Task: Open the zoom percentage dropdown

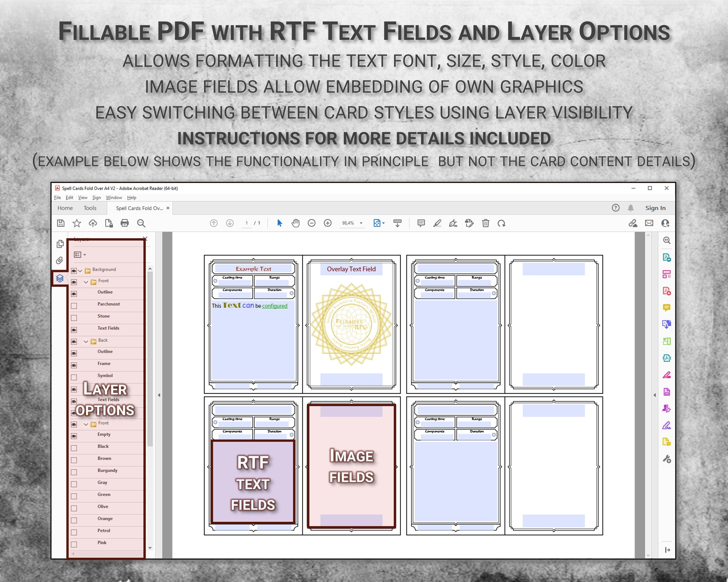Action: click(x=361, y=223)
